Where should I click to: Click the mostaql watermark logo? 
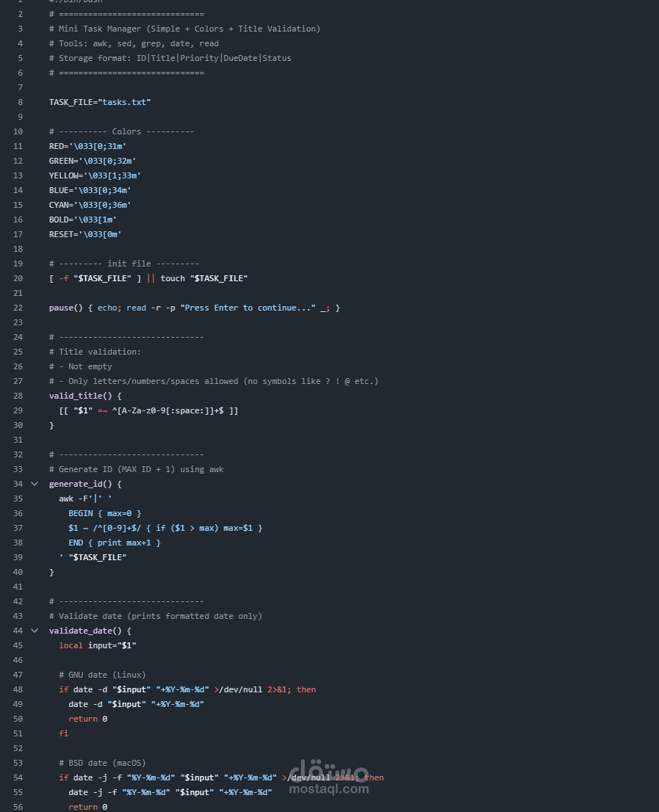coord(329,777)
